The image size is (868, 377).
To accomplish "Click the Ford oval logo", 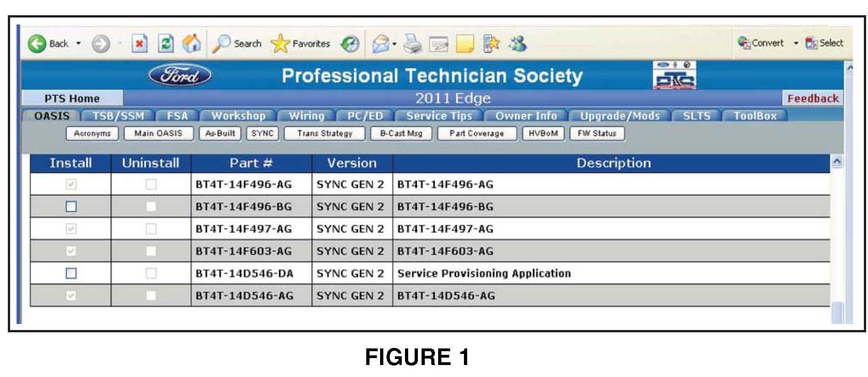I will (x=180, y=75).
